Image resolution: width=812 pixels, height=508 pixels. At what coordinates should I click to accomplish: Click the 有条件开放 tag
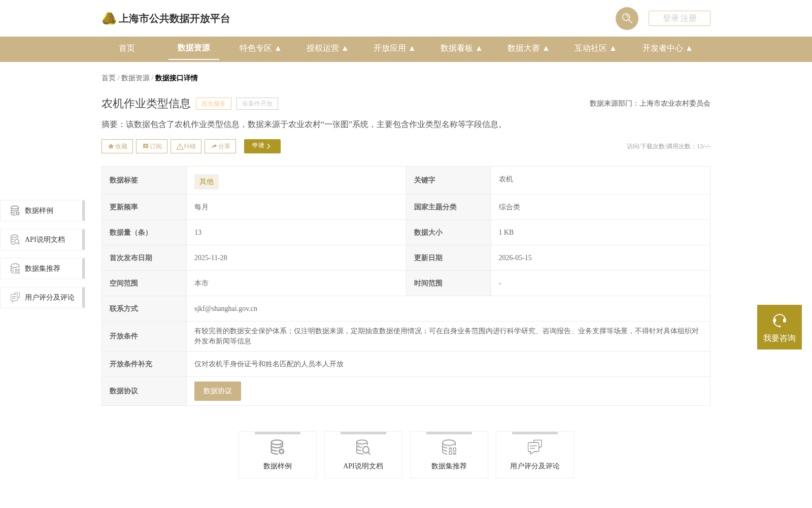pos(257,104)
